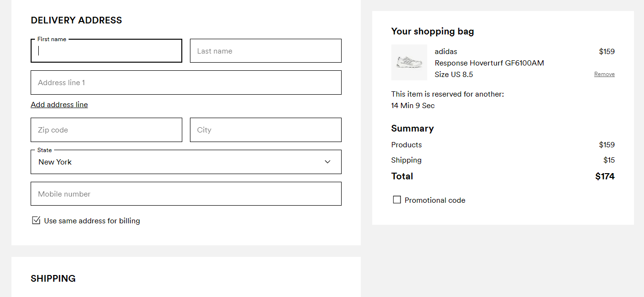
Task: Click the Use same address label
Action: 92,221
